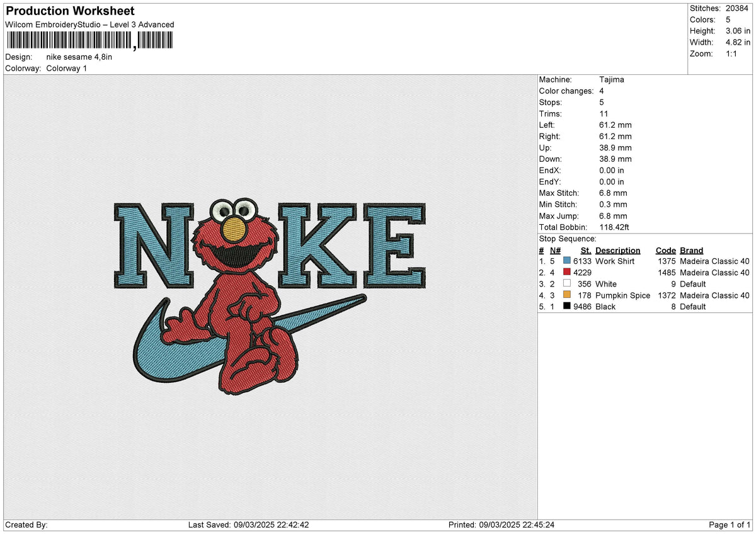This screenshot has width=756, height=534.
Task: Select thread code 1485
Action: pos(666,272)
